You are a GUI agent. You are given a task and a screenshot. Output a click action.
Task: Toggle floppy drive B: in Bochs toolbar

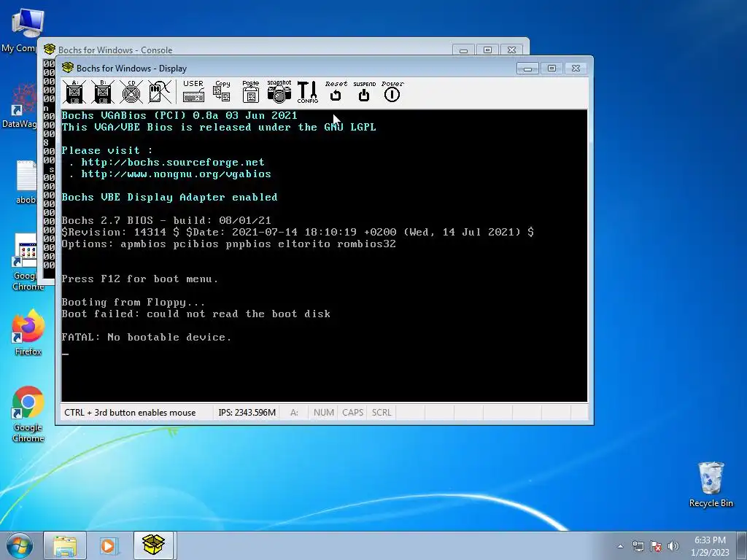click(x=103, y=91)
